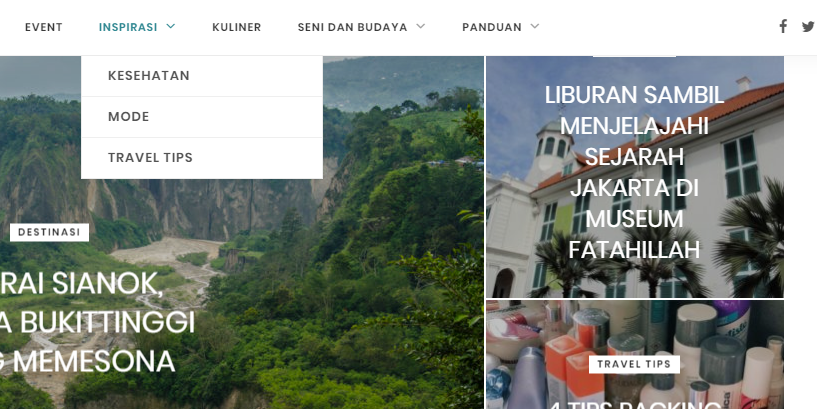
Task: Open the Museum Fatahillah article headline
Action: 634,172
